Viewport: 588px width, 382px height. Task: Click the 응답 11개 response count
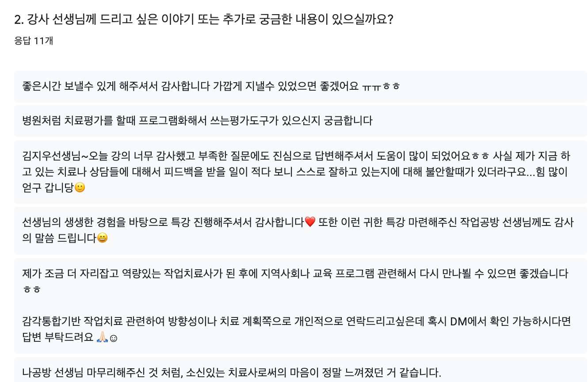point(34,41)
